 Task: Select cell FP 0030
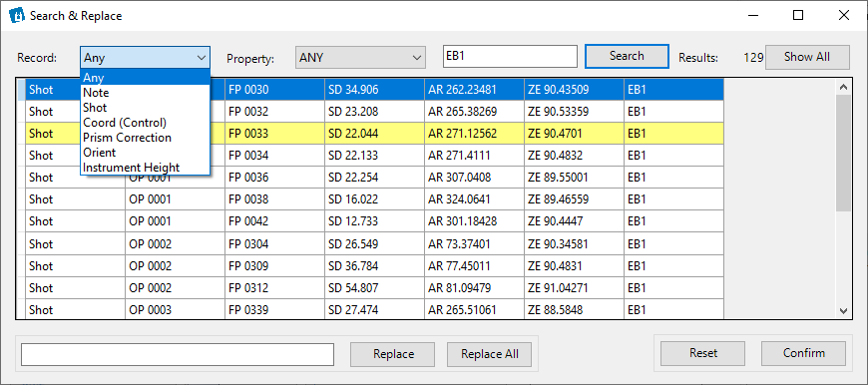[274, 89]
